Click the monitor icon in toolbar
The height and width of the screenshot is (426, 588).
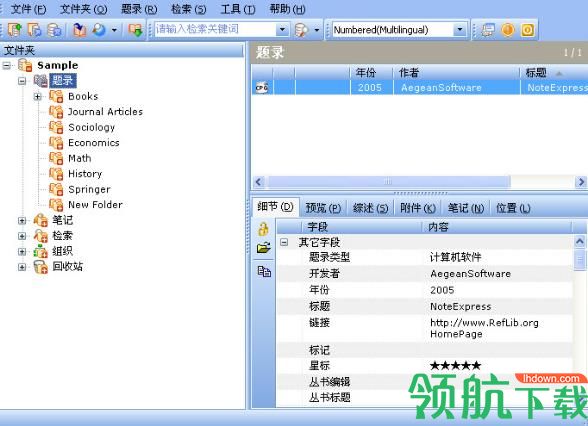(488, 30)
